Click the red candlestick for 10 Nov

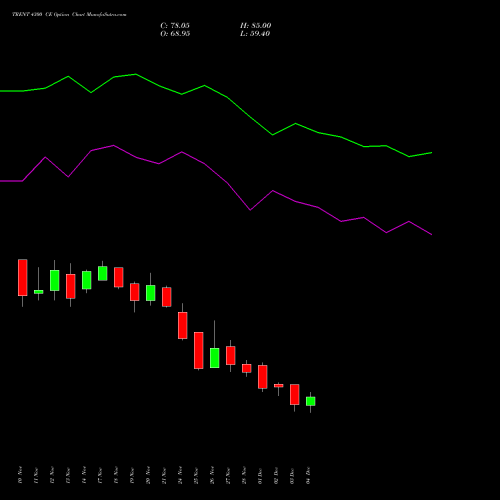tap(23, 277)
